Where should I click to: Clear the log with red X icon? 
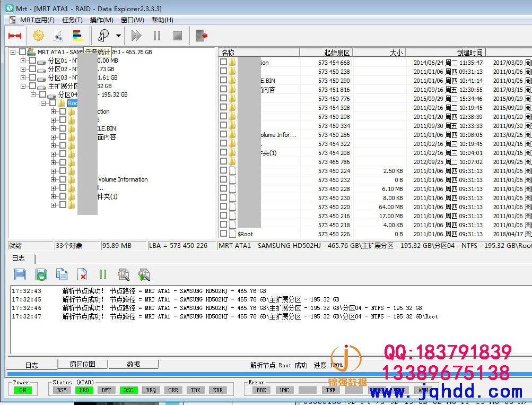pos(82,274)
